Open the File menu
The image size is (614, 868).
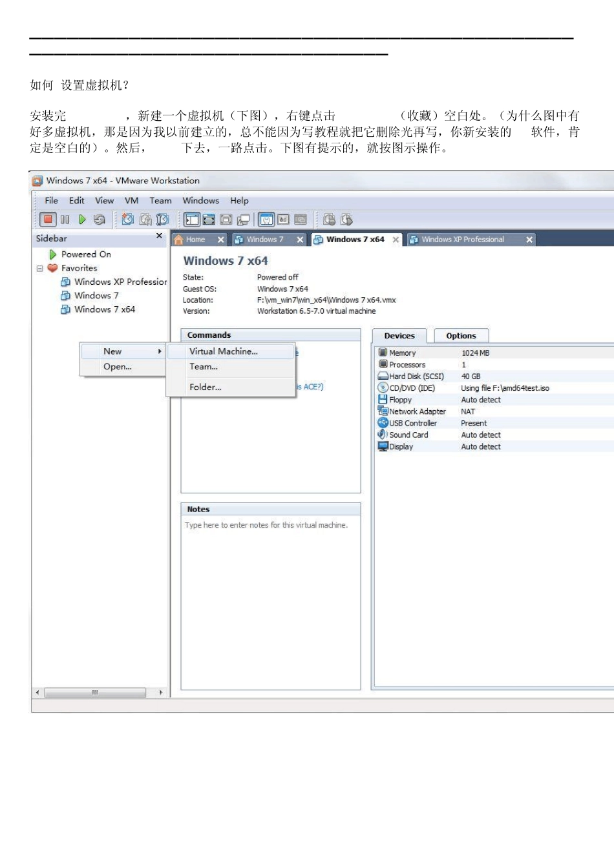click(x=51, y=201)
